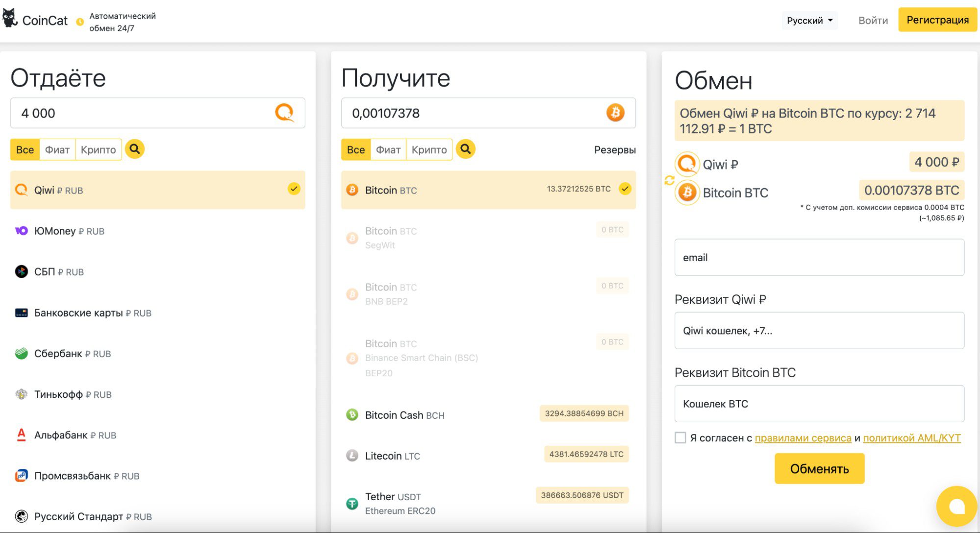Select Фиат tab in Получите column
This screenshot has width=980, height=533.
388,149
